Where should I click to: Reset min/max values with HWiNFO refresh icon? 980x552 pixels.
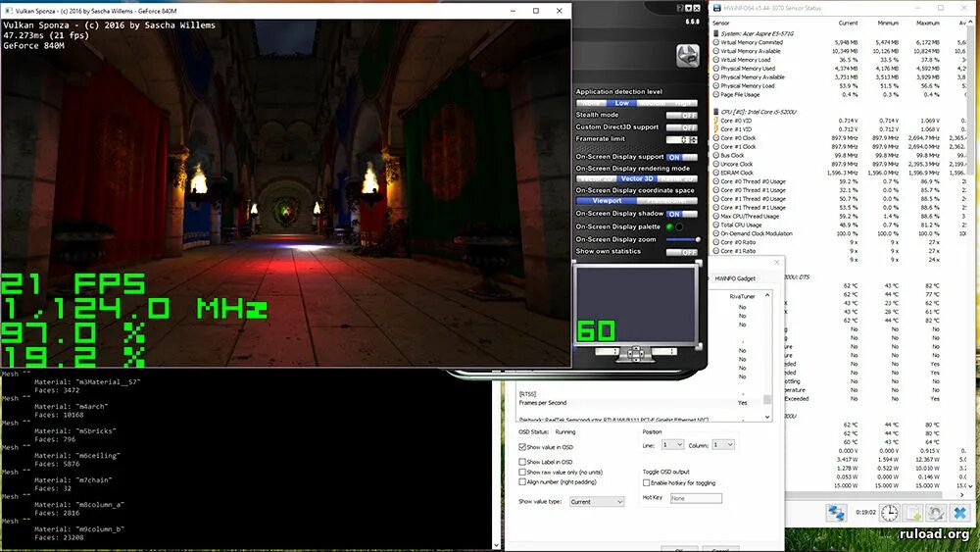(936, 513)
